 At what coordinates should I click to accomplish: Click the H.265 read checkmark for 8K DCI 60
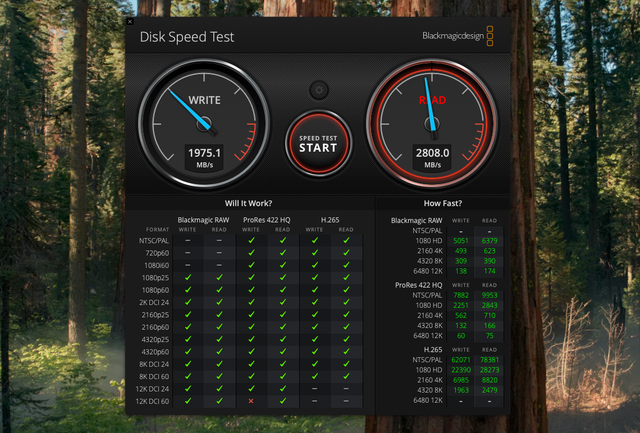click(x=346, y=376)
